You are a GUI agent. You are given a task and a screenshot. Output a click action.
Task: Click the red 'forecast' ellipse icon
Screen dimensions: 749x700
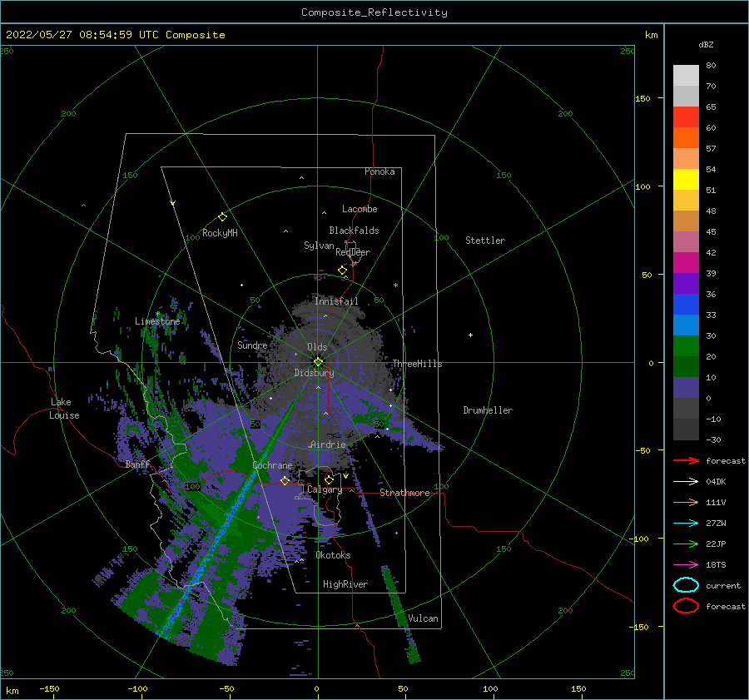(x=686, y=606)
